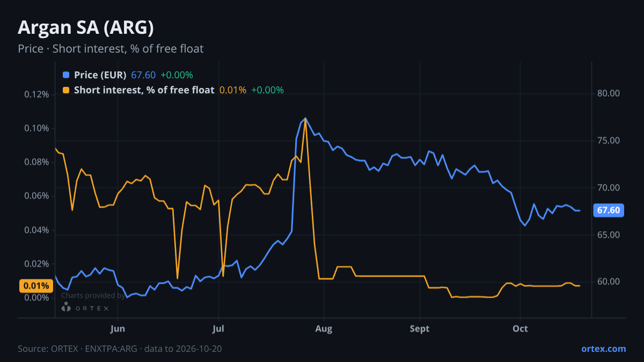Click the orange 0.01% value in the legend
Screen dimensions: 644x362
click(233, 90)
